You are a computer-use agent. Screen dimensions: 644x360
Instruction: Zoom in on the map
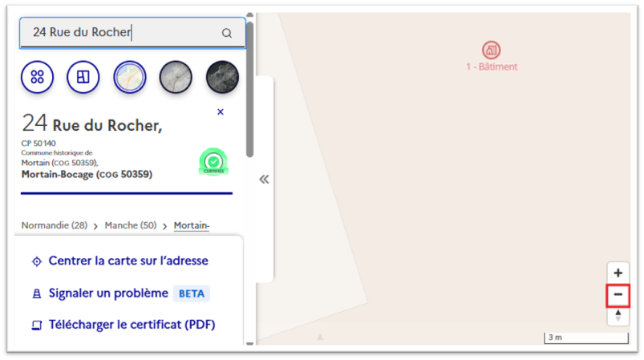618,273
